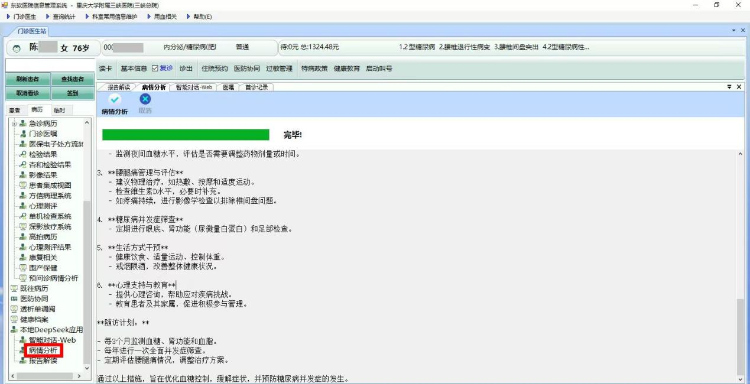Click the patient search input field
This screenshot has width=750, height=384.
tap(50, 65)
